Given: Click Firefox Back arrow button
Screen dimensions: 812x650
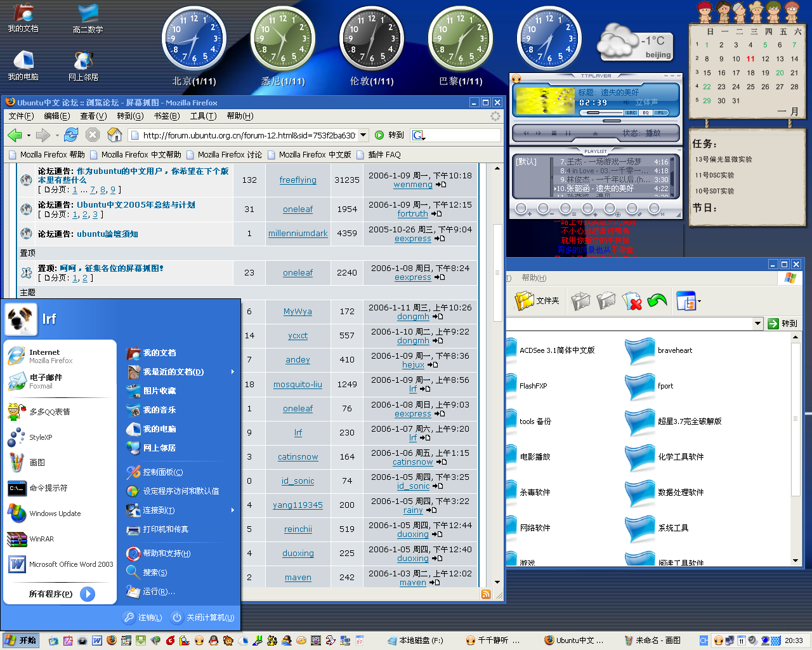Looking at the screenshot, I should (14, 135).
